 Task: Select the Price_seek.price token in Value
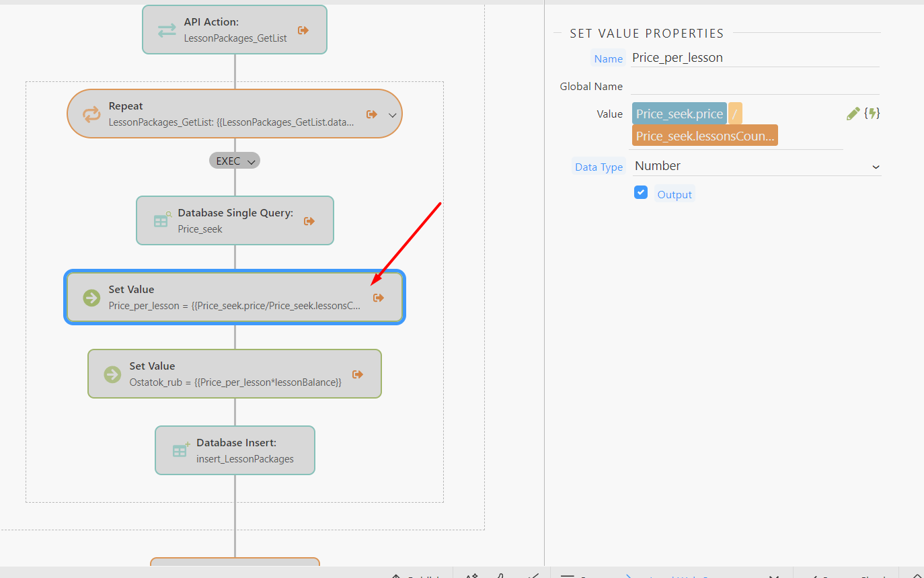[x=679, y=114]
